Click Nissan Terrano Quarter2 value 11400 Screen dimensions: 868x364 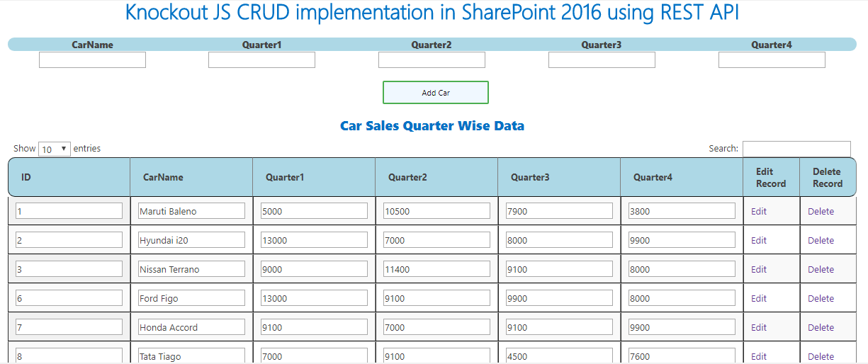(x=436, y=269)
